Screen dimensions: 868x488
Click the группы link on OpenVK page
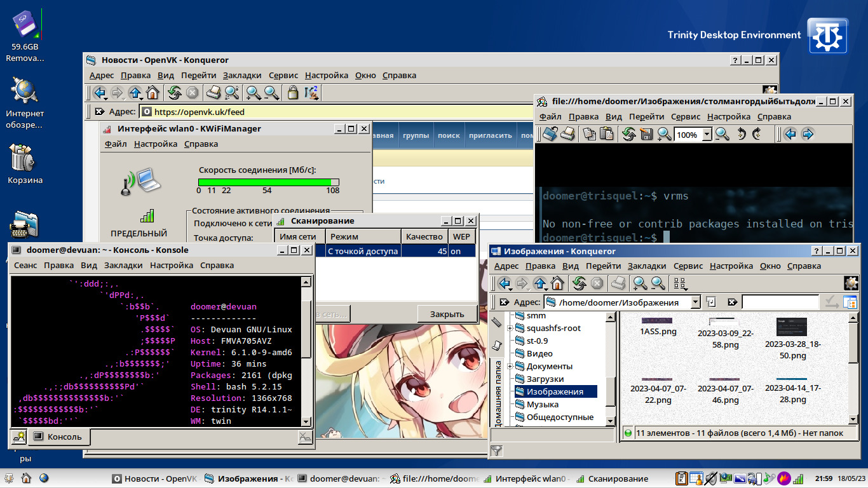pos(416,135)
